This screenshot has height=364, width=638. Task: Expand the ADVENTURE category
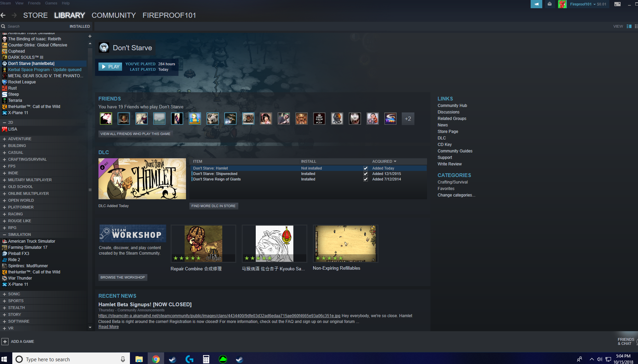pos(4,139)
